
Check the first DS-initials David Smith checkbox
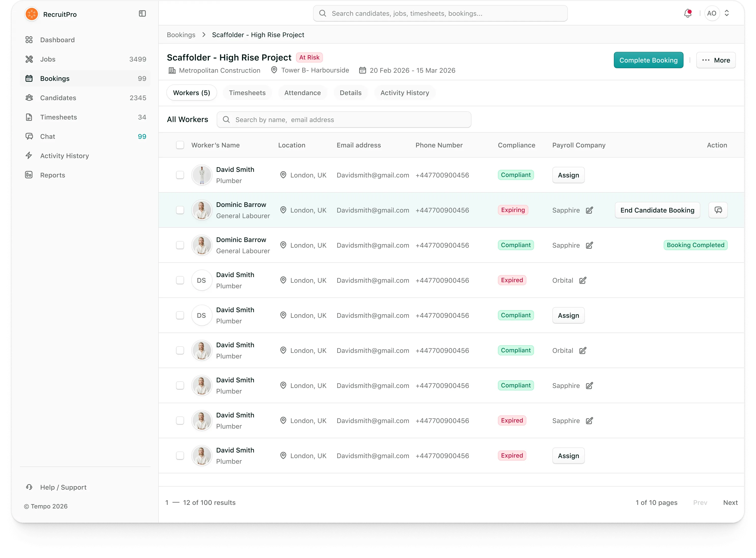click(180, 280)
